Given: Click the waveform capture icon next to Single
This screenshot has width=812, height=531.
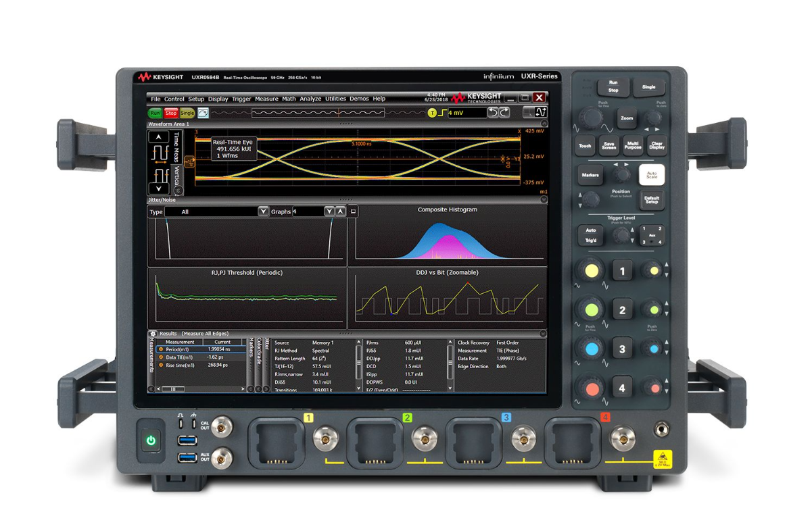Looking at the screenshot, I should click(x=201, y=112).
